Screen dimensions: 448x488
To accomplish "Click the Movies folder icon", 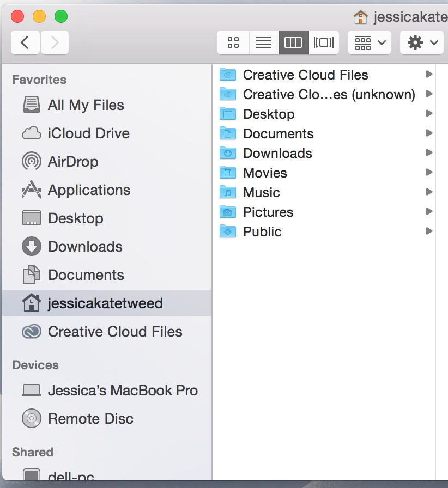I will click(x=228, y=173).
